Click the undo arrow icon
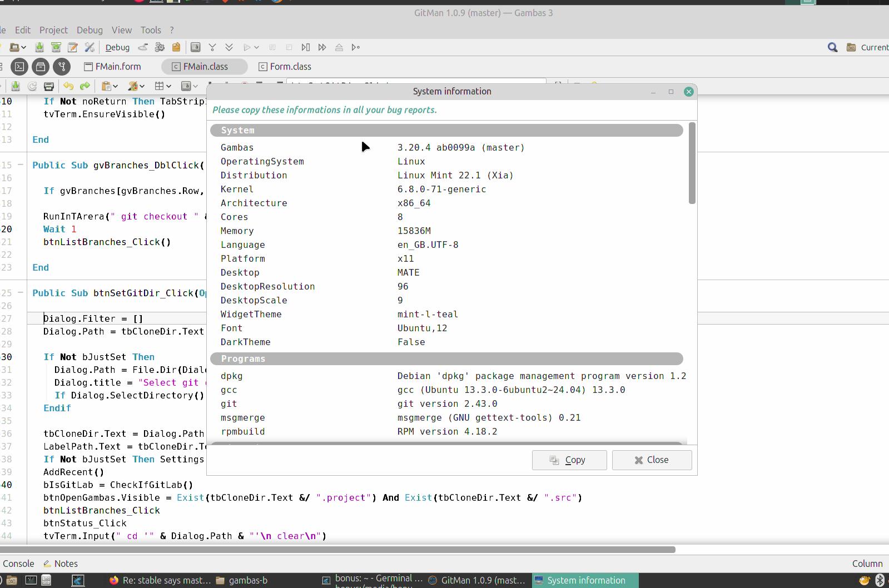 (x=68, y=86)
